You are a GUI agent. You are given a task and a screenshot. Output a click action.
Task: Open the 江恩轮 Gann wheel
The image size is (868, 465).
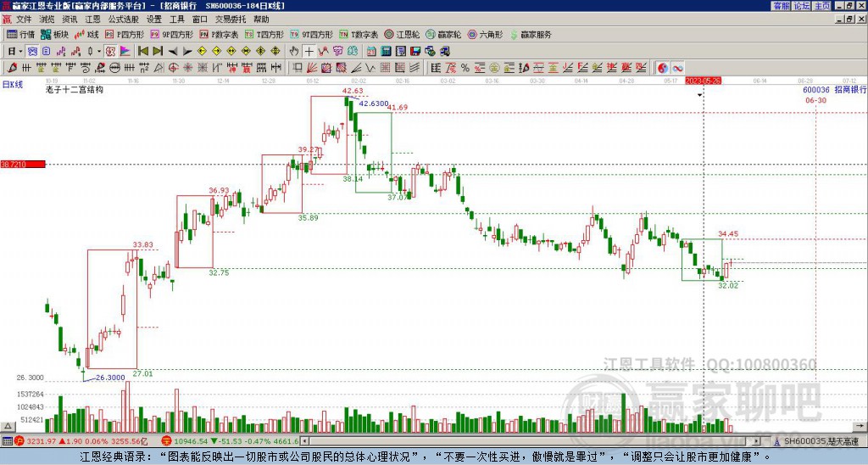402,34
